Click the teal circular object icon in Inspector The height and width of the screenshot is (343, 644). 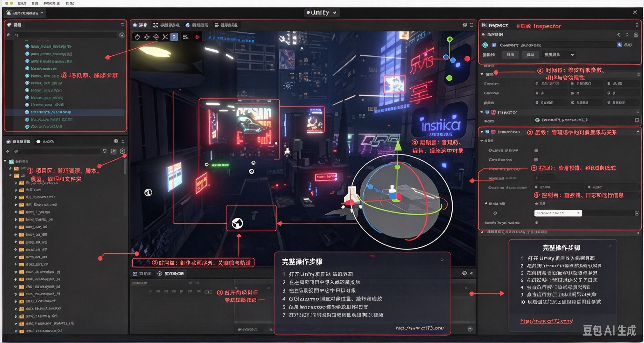point(485,45)
